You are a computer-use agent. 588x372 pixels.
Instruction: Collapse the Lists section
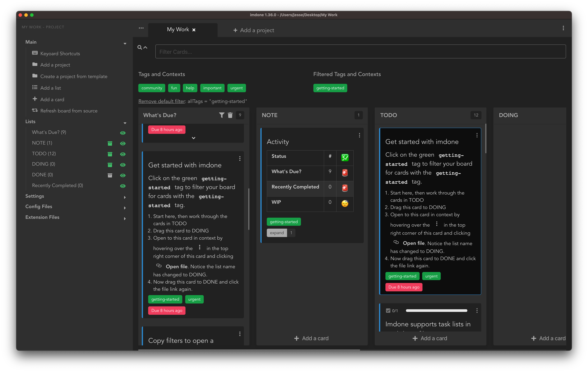(x=125, y=123)
